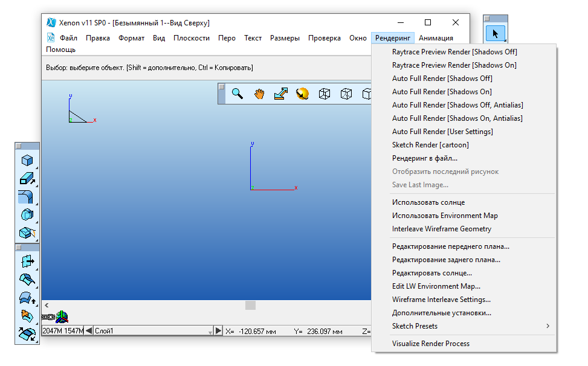The image size is (588, 366).
Task: Open the Проверка menu
Action: (x=325, y=38)
